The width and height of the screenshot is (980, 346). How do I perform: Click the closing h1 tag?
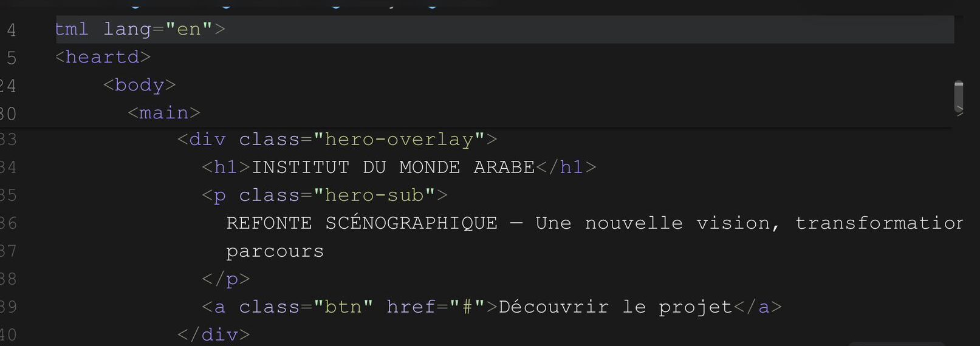click(x=566, y=168)
